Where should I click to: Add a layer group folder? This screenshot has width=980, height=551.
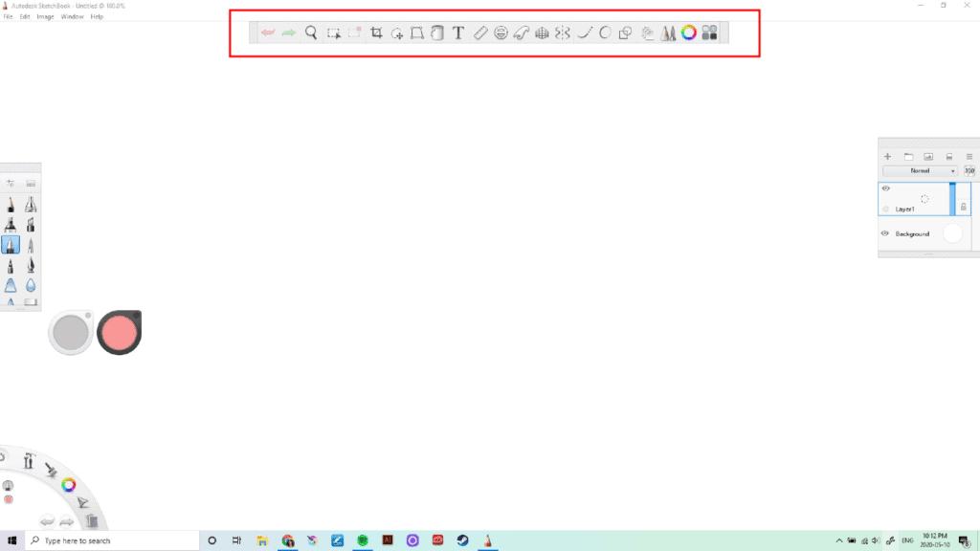point(909,156)
